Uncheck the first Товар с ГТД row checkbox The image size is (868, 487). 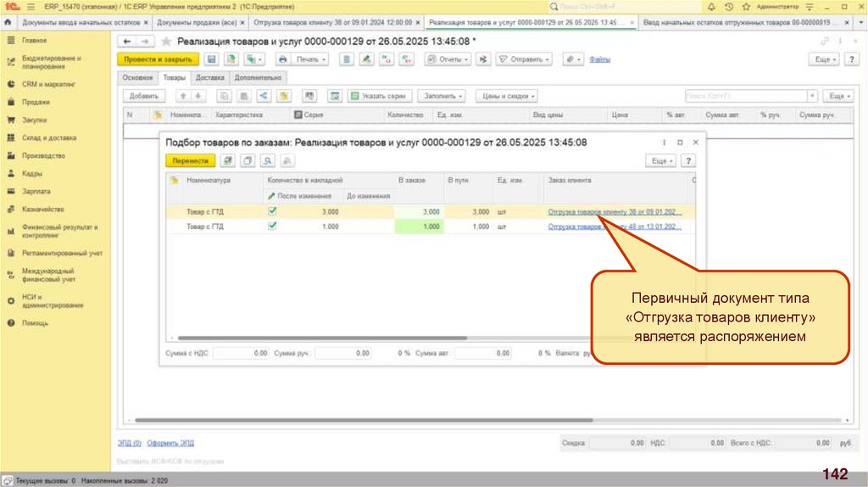click(x=272, y=211)
